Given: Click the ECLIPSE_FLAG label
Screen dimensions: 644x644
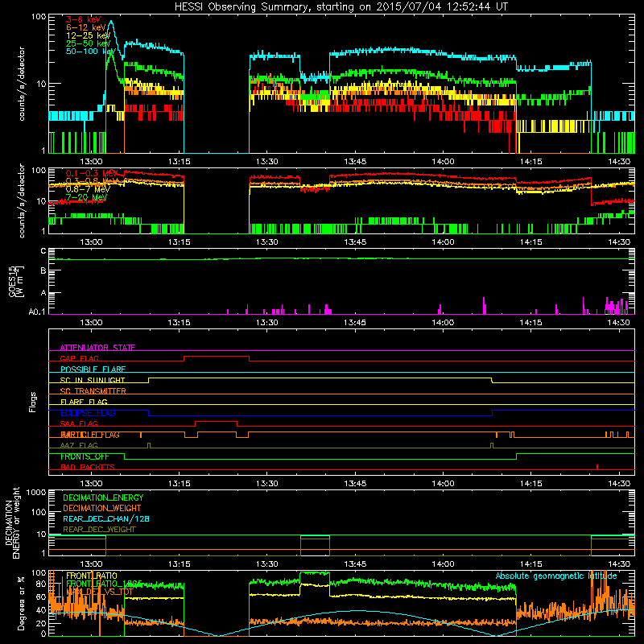Looking at the screenshot, I should coord(88,413).
